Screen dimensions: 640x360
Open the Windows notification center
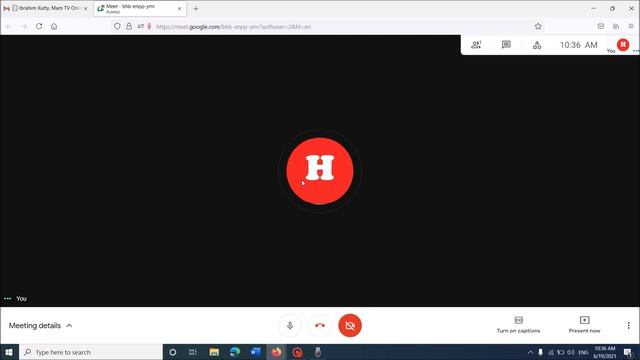point(628,352)
